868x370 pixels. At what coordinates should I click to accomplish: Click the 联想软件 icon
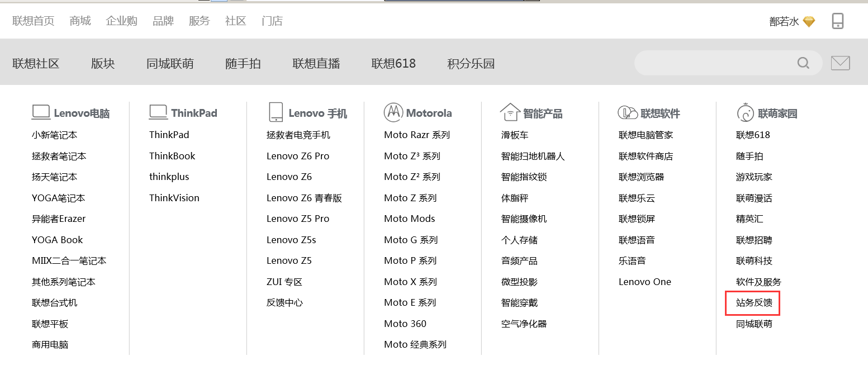(628, 112)
